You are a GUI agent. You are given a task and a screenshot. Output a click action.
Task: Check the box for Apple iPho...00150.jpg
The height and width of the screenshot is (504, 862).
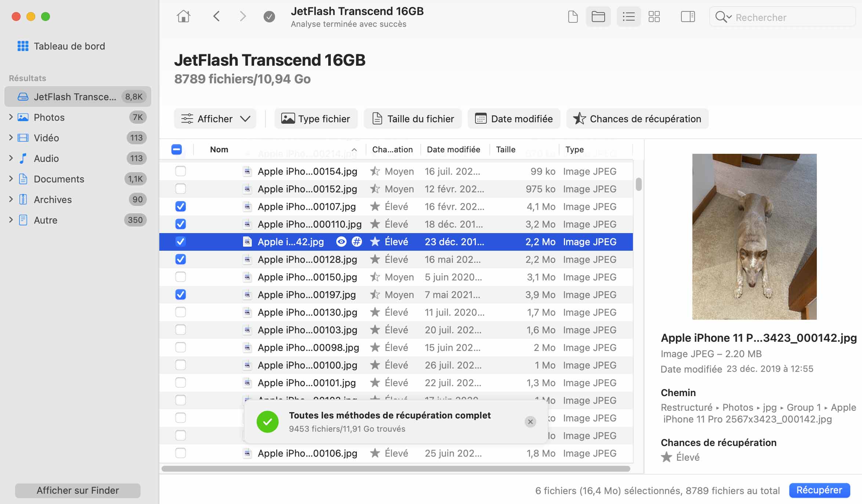(181, 277)
